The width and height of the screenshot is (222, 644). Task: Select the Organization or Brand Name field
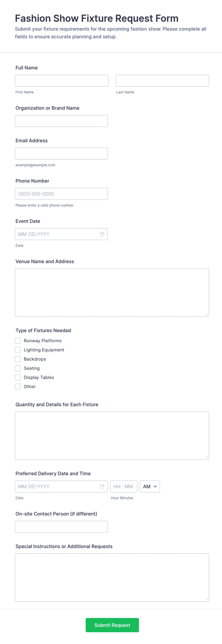pos(61,121)
